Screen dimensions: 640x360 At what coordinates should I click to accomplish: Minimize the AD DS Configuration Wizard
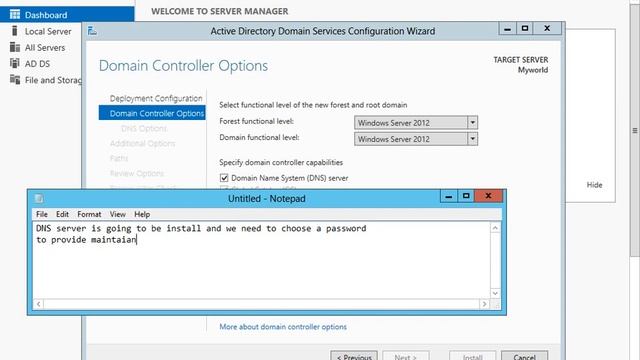coord(507,29)
